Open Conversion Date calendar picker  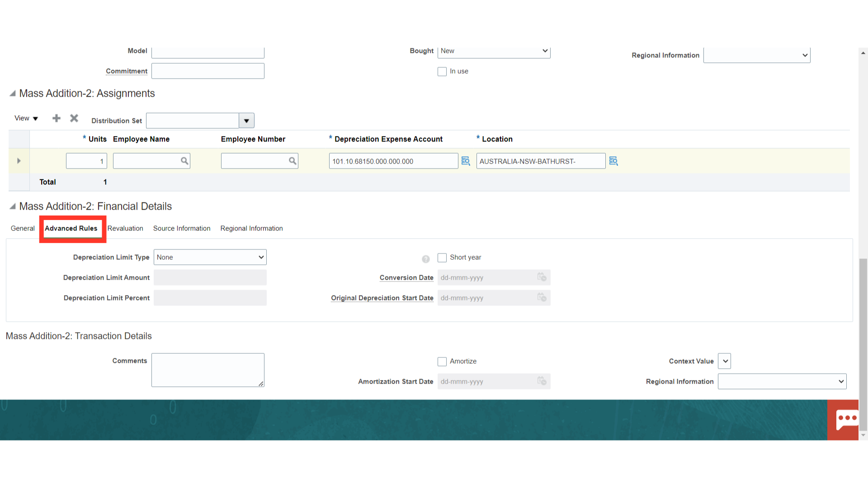coord(542,277)
